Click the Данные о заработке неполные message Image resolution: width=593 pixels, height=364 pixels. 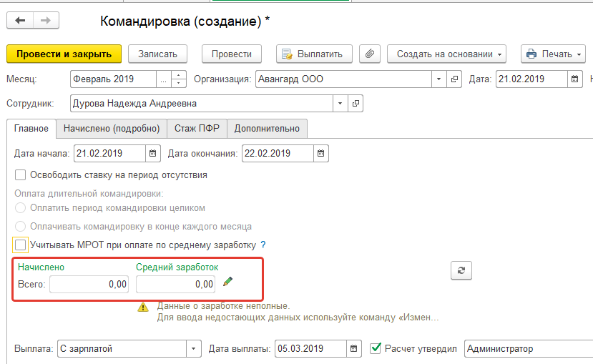[x=223, y=306]
